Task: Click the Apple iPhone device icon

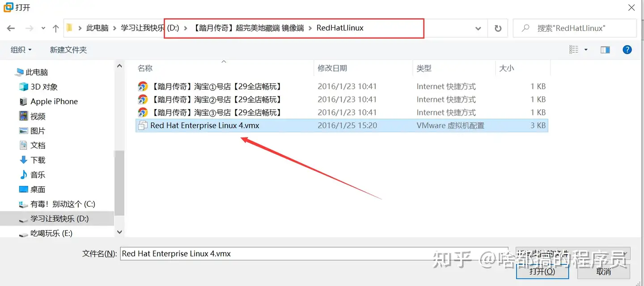Action: click(x=24, y=101)
